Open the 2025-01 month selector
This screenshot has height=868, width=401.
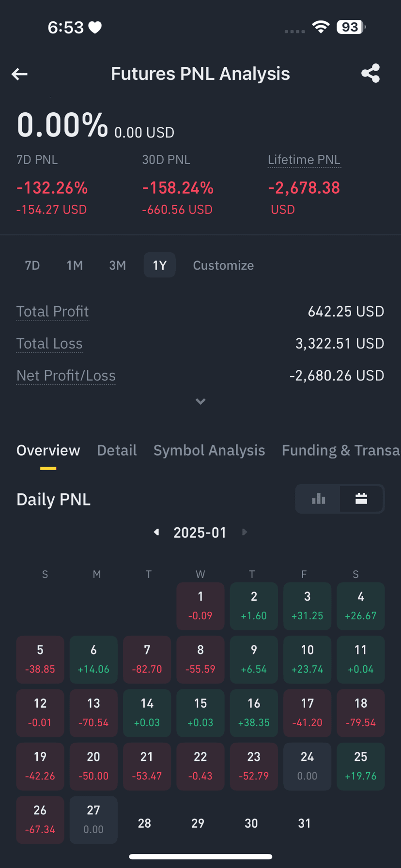200,533
